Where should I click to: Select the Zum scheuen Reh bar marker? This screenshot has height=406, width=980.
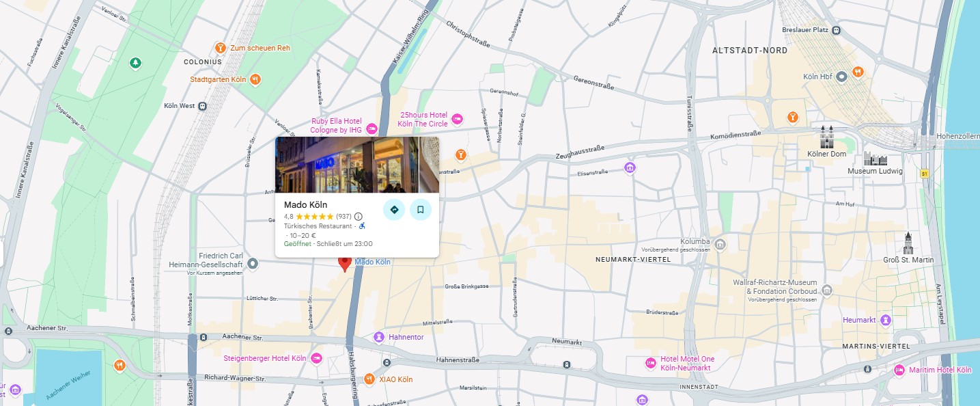click(x=220, y=48)
